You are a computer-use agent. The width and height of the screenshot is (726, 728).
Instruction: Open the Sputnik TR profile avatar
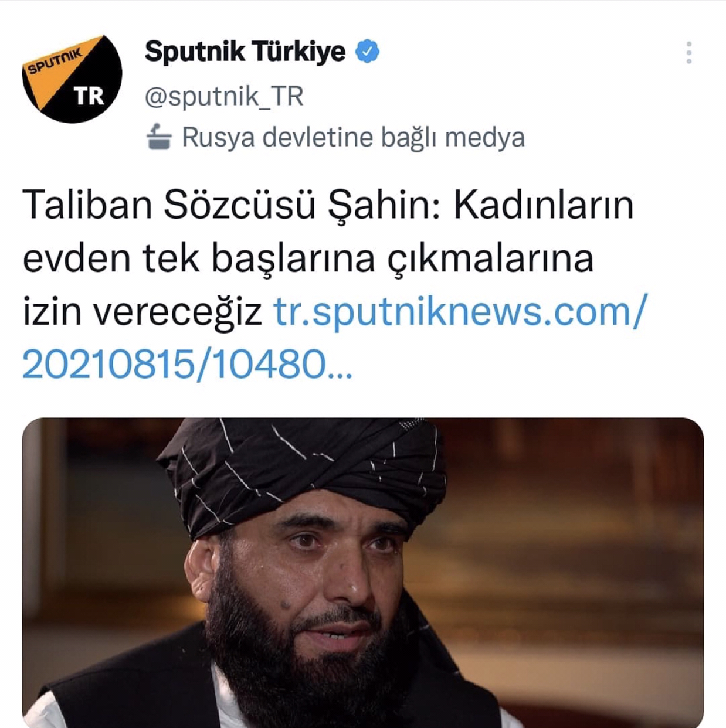(72, 78)
